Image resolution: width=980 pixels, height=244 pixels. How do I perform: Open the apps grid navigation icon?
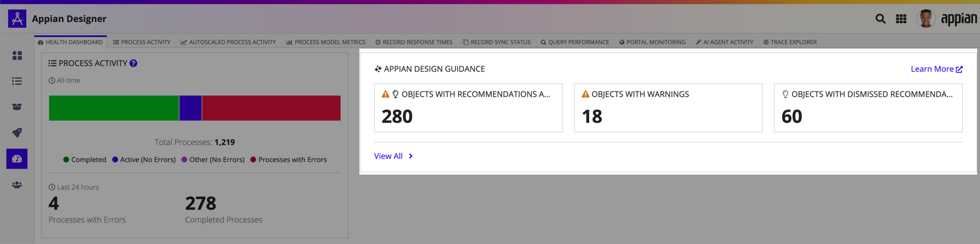(x=901, y=19)
